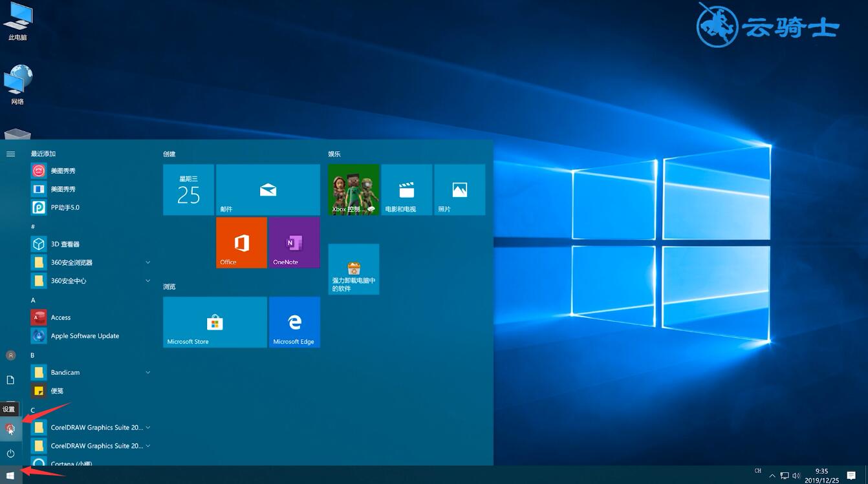
Task: Launch the Microsoft Store tile
Action: coord(215,322)
